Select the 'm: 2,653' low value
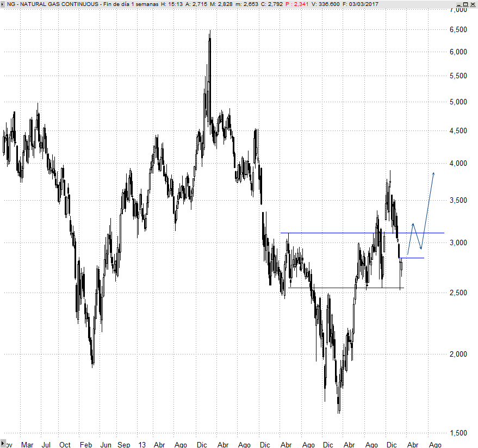The height and width of the screenshot is (448, 478). [x=247, y=4]
